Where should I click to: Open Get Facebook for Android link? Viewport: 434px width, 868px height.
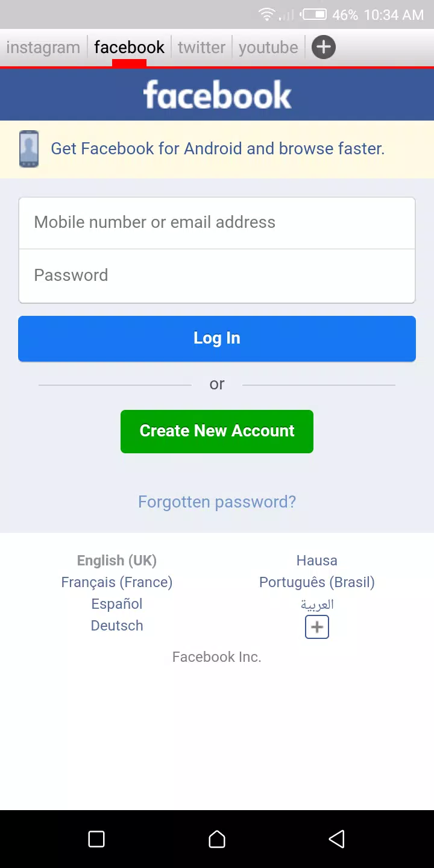(218, 149)
